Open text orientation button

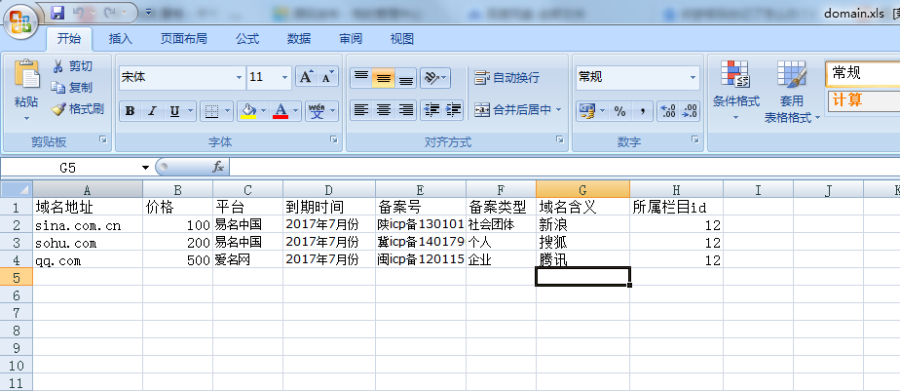click(435, 77)
